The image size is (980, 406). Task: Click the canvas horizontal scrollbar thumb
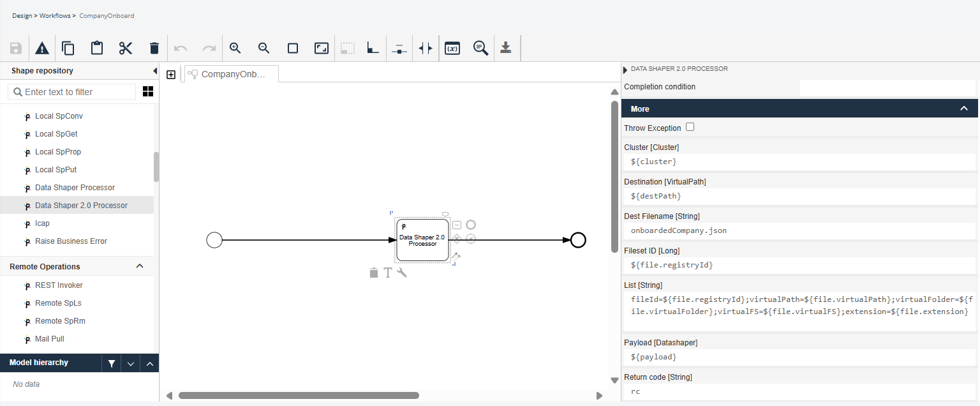click(299, 396)
